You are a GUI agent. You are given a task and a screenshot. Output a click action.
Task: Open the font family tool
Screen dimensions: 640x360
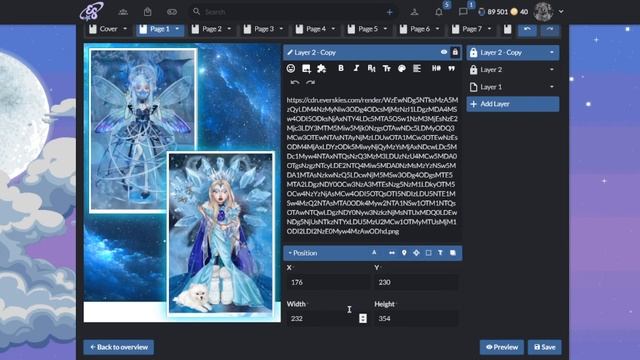371,69
